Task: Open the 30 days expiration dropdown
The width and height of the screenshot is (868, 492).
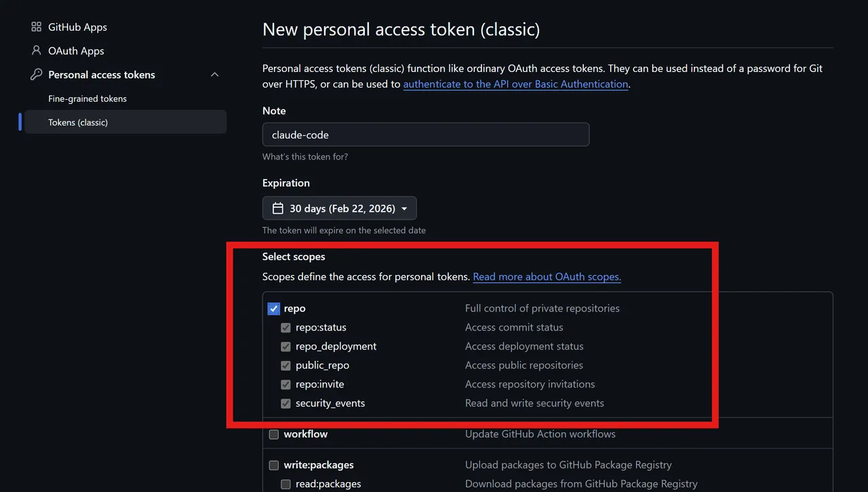Action: (340, 208)
